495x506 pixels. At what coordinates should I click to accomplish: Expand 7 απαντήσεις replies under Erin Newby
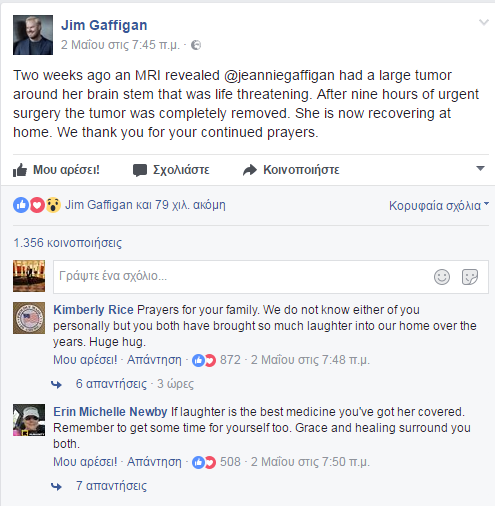(111, 486)
